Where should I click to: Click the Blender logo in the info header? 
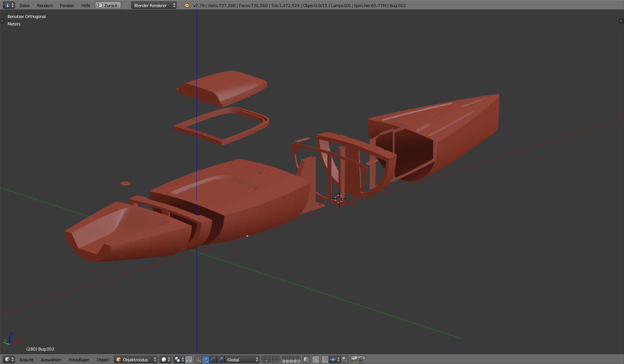pos(186,6)
